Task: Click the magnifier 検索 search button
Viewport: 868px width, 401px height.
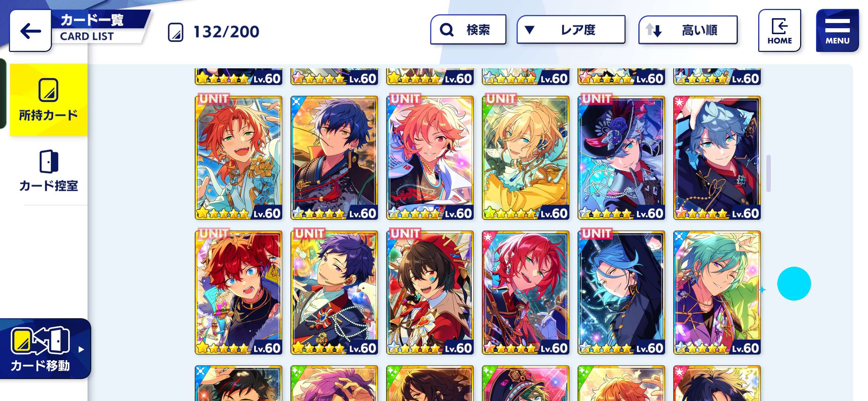Action: [x=468, y=30]
